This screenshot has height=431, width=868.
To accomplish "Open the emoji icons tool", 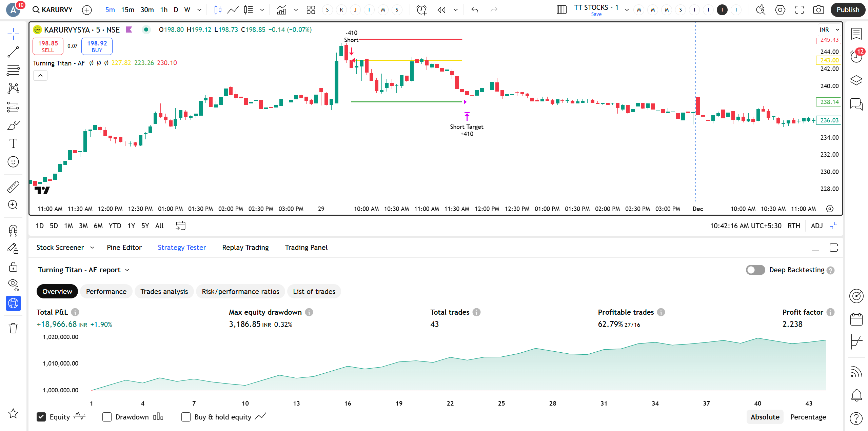I will (x=13, y=162).
